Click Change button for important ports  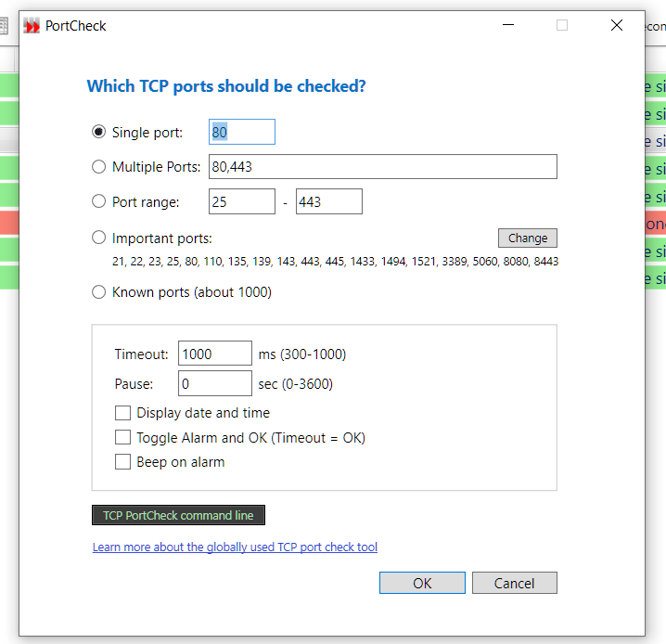click(x=528, y=238)
